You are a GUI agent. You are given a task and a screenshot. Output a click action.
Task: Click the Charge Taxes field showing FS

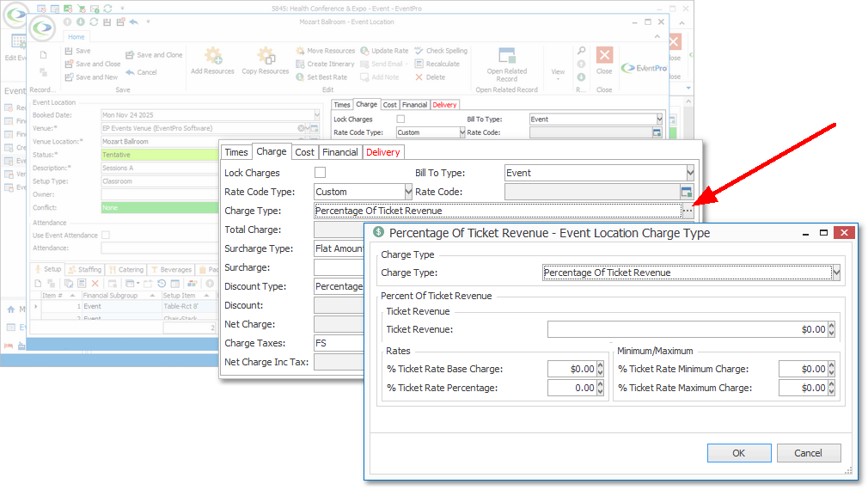pyautogui.click(x=339, y=343)
